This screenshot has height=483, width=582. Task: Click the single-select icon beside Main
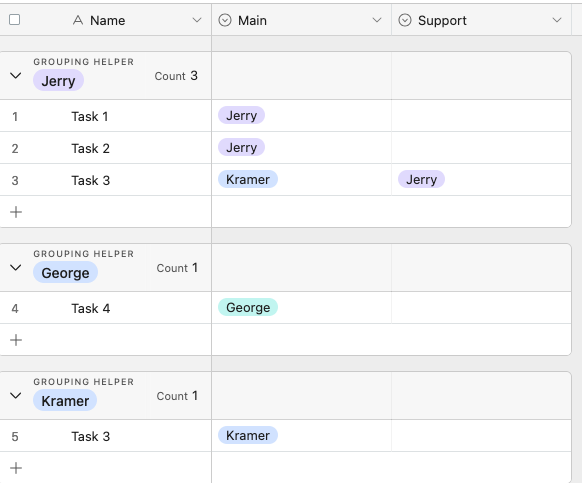click(225, 20)
